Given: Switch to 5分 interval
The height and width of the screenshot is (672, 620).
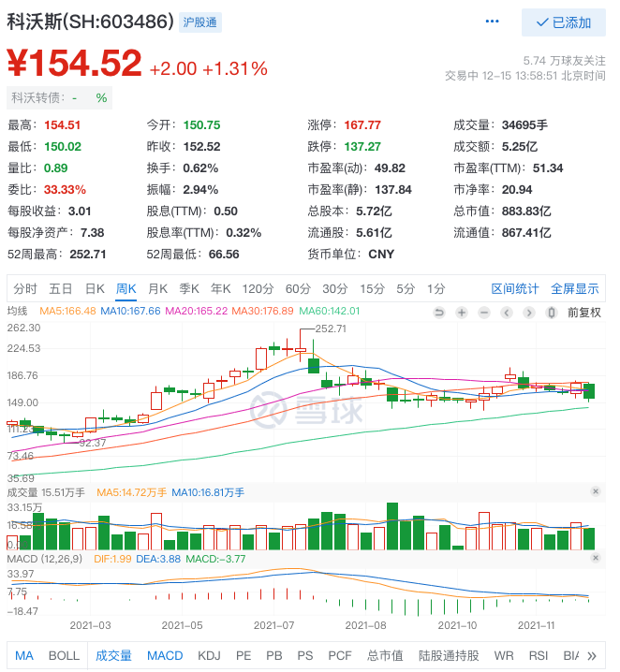Looking at the screenshot, I should (x=406, y=288).
